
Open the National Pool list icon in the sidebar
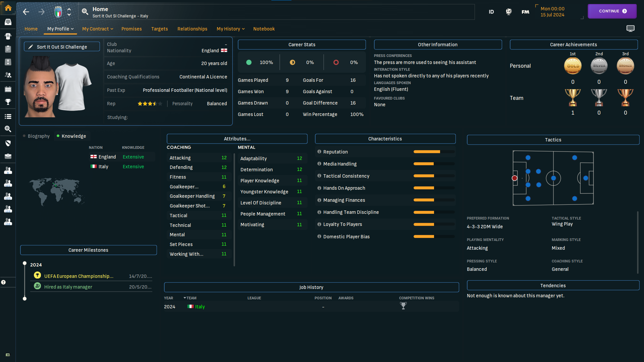(8, 116)
